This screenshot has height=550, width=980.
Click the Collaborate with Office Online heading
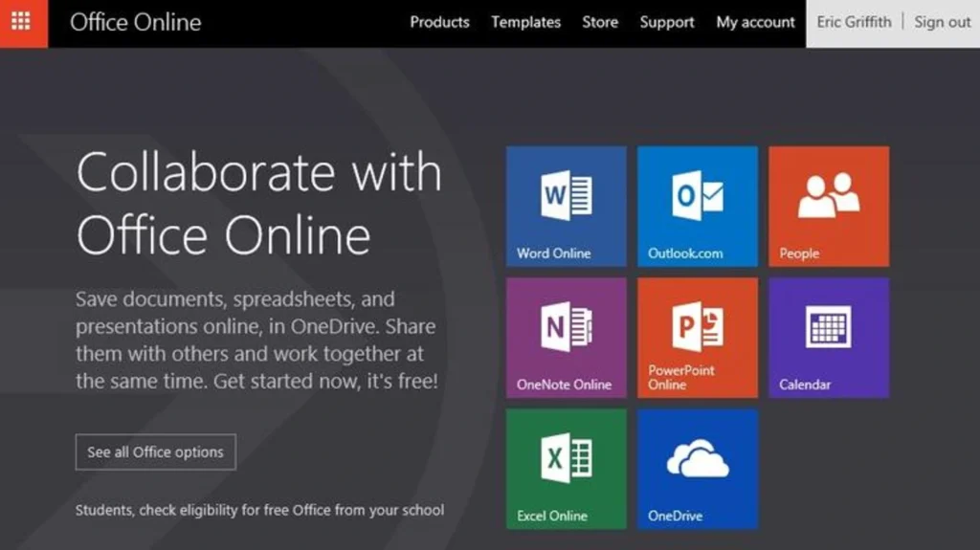click(258, 203)
